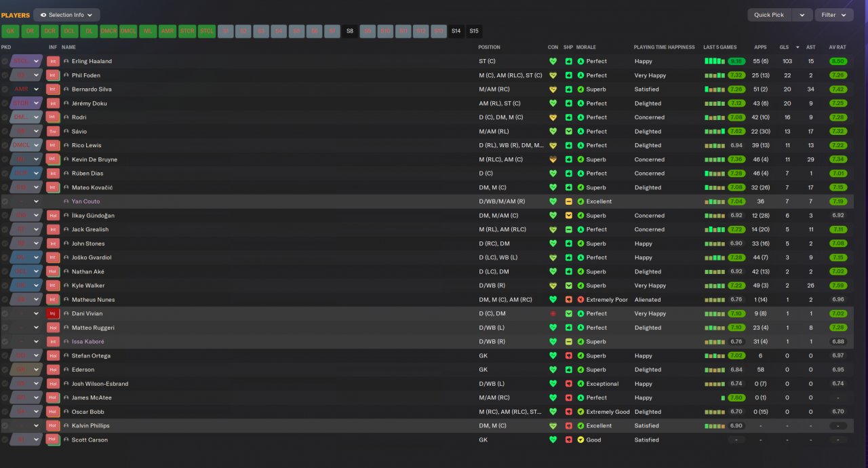Viewport: 868px width, 468px height.
Task: Select the STCL position slot
Action: pyautogui.click(x=207, y=31)
